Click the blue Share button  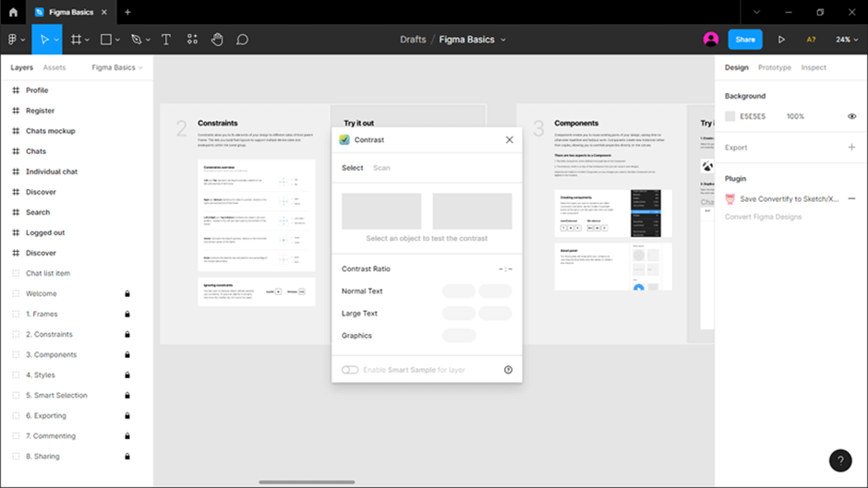click(x=745, y=40)
